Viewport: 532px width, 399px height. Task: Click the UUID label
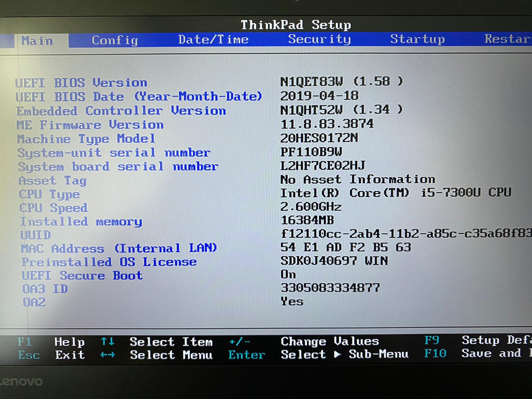pos(35,235)
